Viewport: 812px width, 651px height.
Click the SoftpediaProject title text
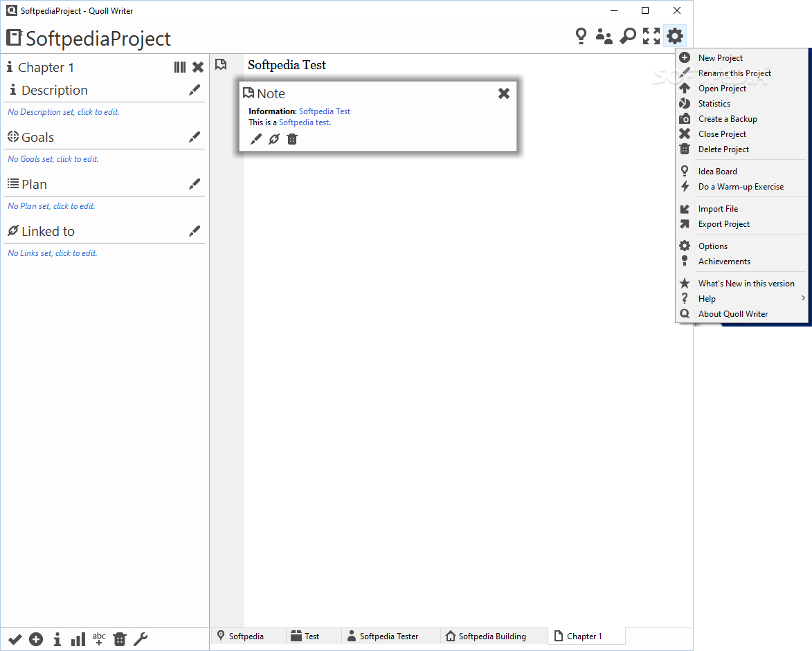click(x=98, y=39)
